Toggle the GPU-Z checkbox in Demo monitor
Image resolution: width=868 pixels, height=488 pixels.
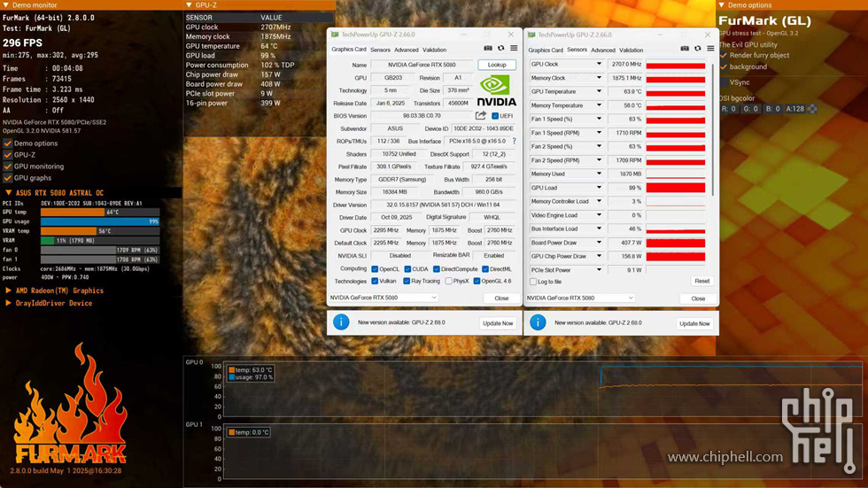[8, 155]
